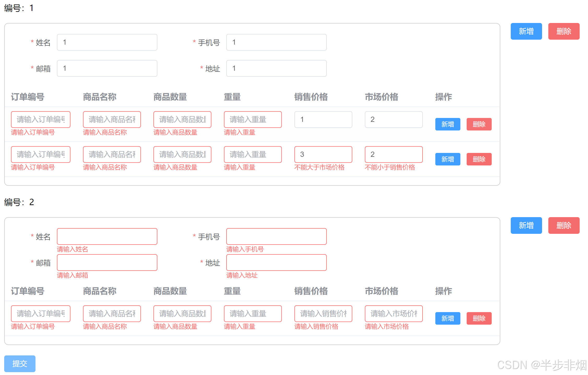
Task: Click 市场价格 input in section 2 order row
Action: tap(394, 314)
